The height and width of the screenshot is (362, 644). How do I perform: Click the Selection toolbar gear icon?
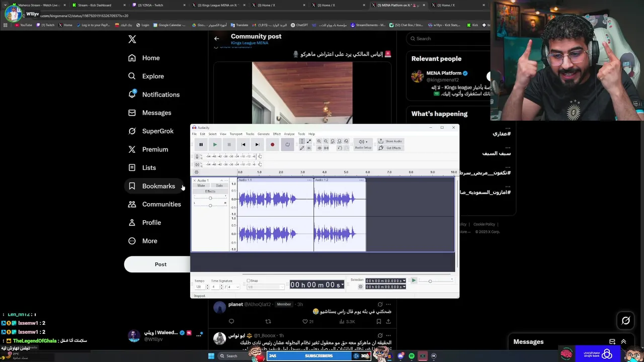tap(360, 287)
